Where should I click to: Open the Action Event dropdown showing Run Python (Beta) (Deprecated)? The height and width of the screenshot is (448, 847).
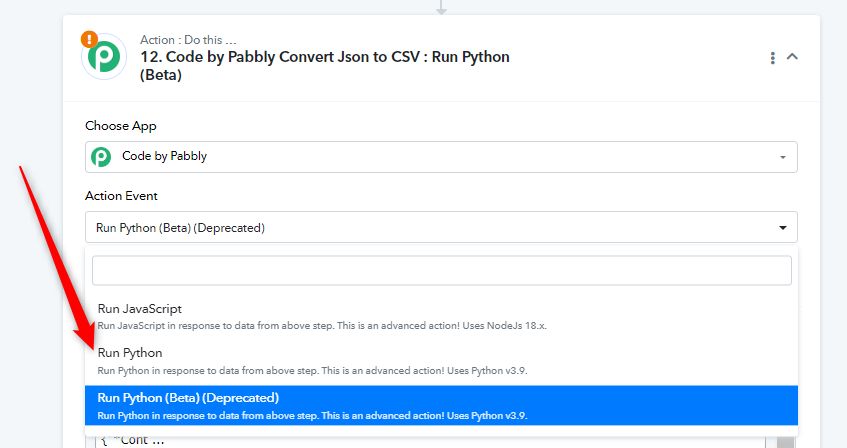point(441,228)
